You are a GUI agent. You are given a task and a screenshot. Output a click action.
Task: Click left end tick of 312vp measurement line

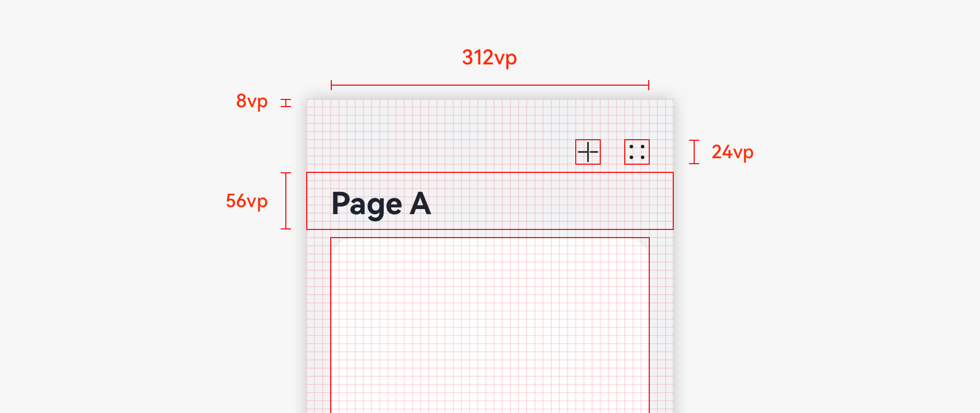pyautogui.click(x=331, y=85)
